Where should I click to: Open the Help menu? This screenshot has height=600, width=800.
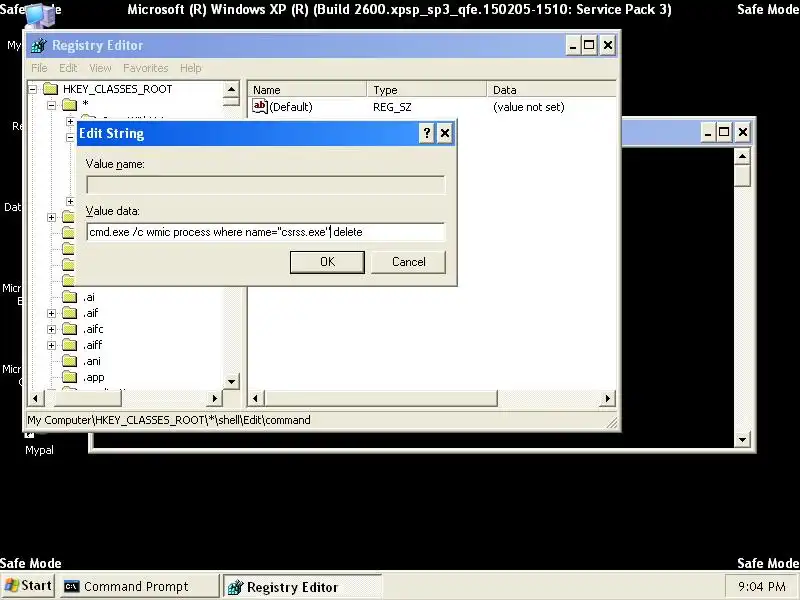pos(191,68)
